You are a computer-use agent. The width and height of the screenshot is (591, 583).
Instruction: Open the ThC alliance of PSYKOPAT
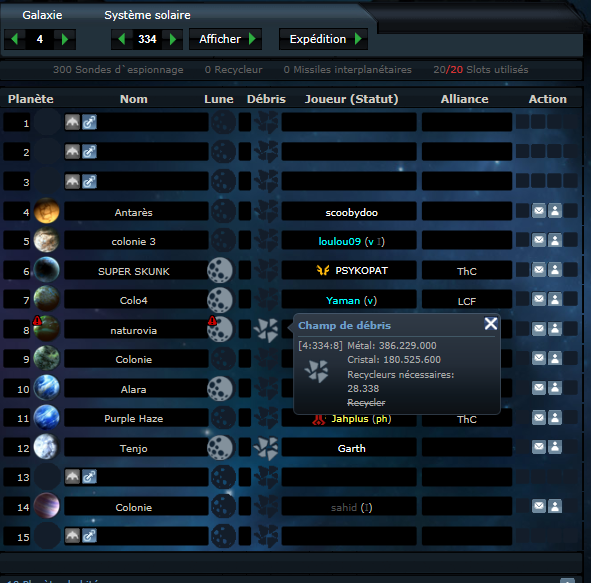click(x=467, y=271)
